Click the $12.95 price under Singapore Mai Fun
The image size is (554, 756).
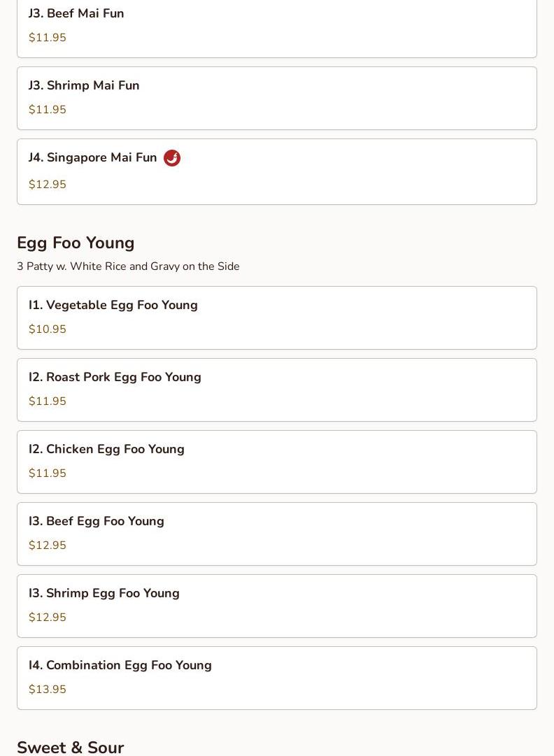pyautogui.click(x=48, y=185)
